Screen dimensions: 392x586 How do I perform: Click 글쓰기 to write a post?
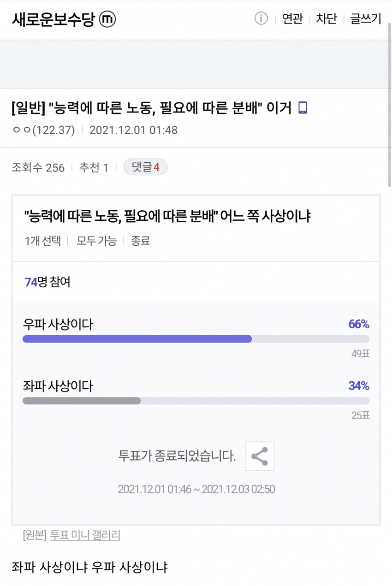point(365,19)
